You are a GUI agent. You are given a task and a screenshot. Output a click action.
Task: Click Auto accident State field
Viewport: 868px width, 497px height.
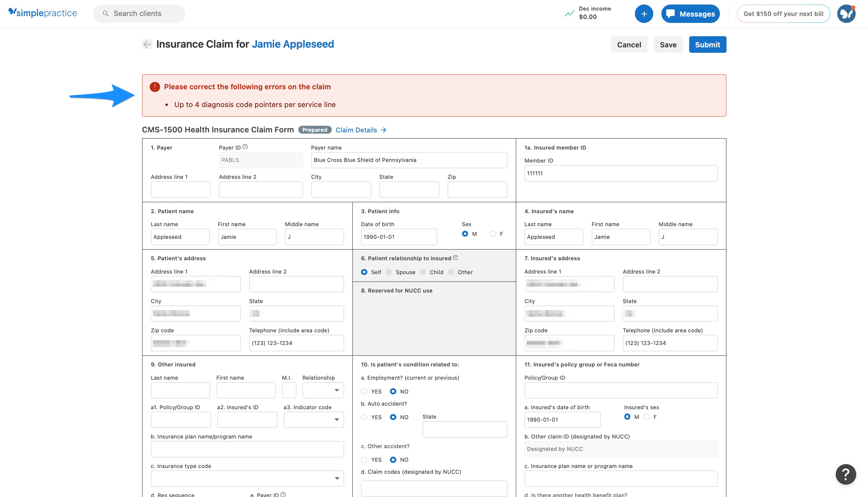464,429
